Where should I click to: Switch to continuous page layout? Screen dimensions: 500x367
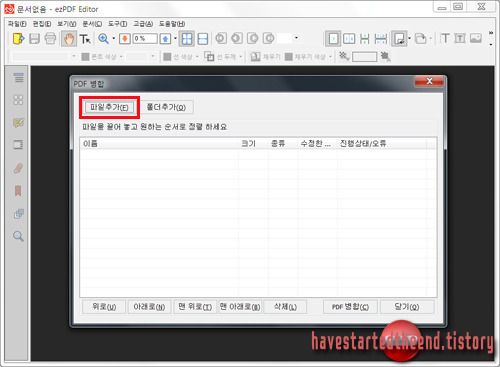click(x=365, y=39)
